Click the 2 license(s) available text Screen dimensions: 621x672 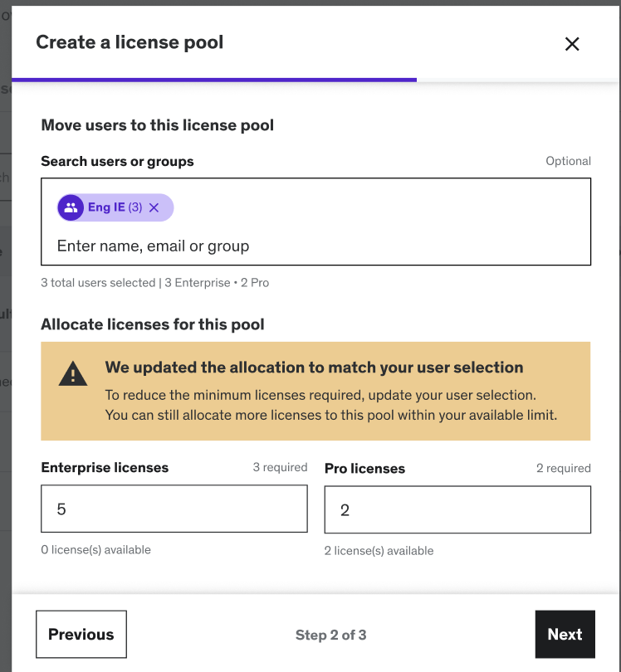click(379, 550)
